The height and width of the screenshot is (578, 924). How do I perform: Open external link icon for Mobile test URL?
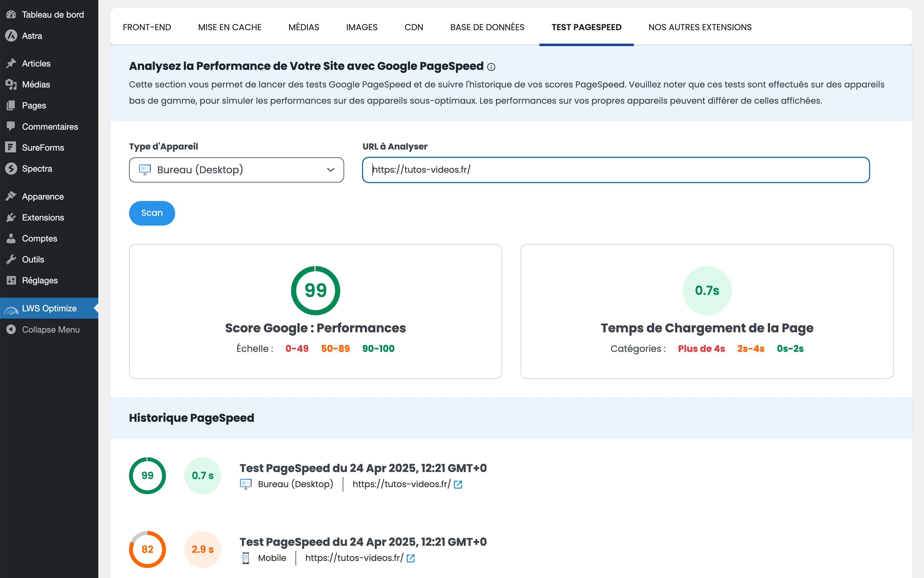411,558
